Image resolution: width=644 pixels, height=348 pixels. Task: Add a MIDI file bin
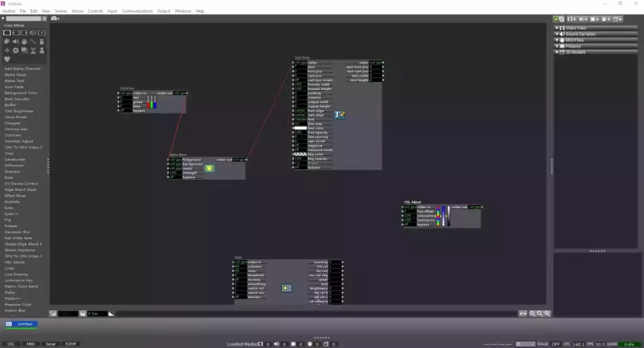coord(606,19)
